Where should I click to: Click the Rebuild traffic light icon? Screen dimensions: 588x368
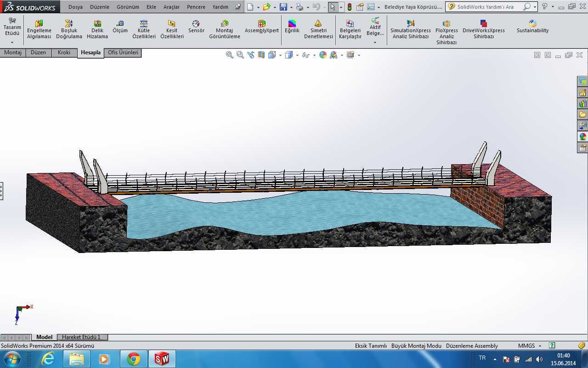tap(349, 7)
